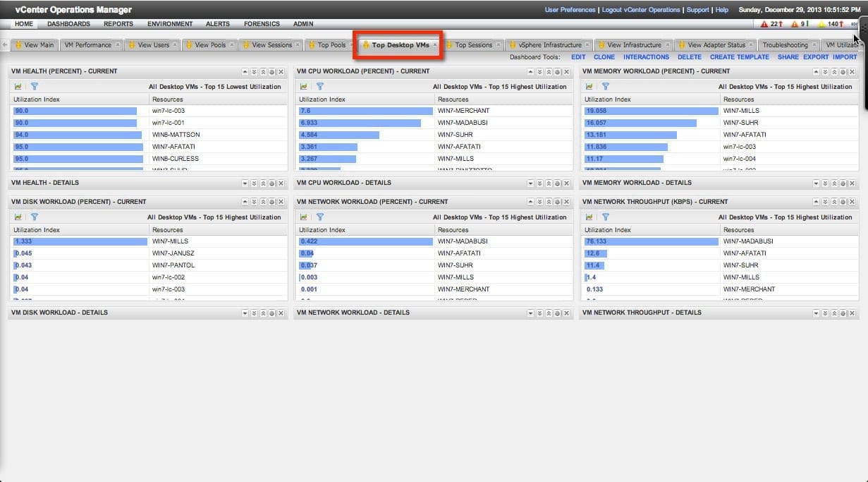Click the EXPORT dashboard tool
Viewport: 868px width, 482px height.
816,57
